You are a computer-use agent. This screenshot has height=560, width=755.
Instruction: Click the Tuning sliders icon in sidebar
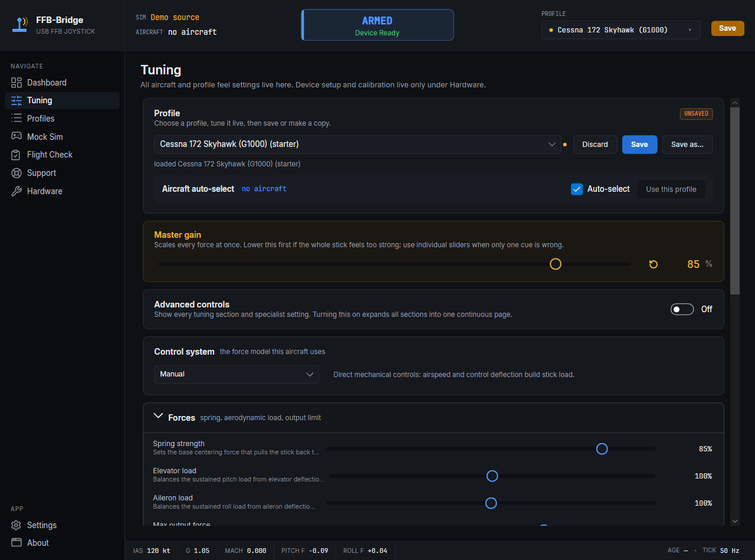17,100
